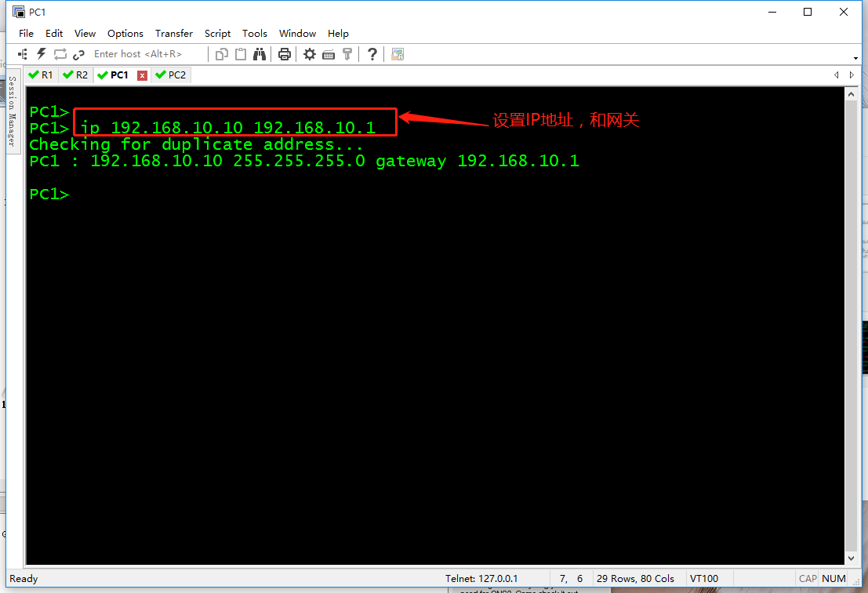Click the last PC1> prompt line
The width and height of the screenshot is (868, 593).
coord(49,195)
